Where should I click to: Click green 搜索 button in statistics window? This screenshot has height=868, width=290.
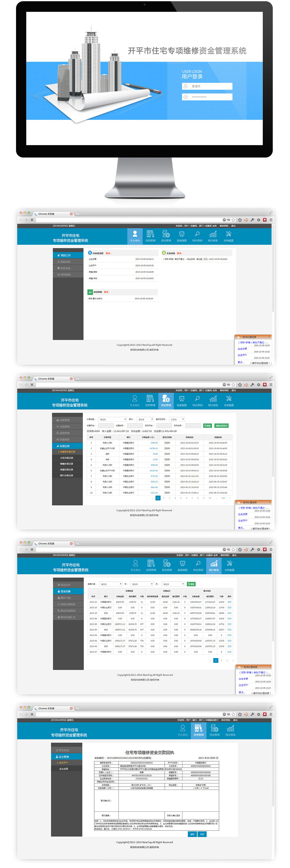[x=191, y=584]
